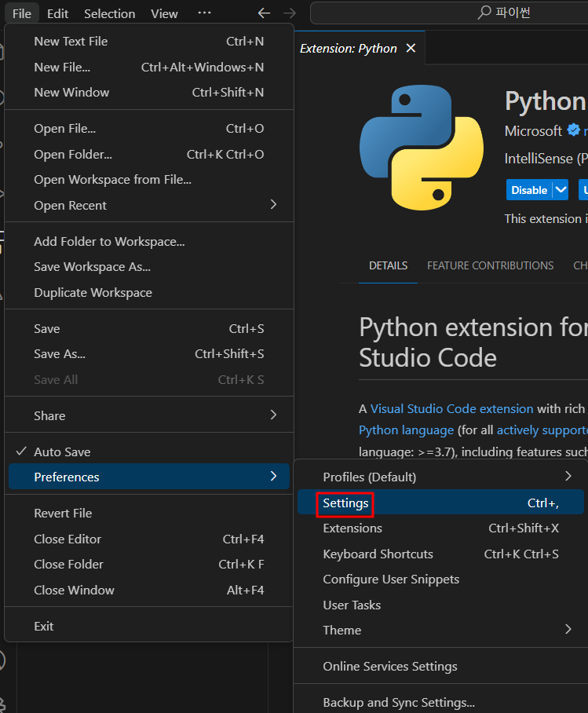The width and height of the screenshot is (588, 713).
Task: Switch to the FEATURE CONTRIBUTIONS tab
Action: coord(490,265)
